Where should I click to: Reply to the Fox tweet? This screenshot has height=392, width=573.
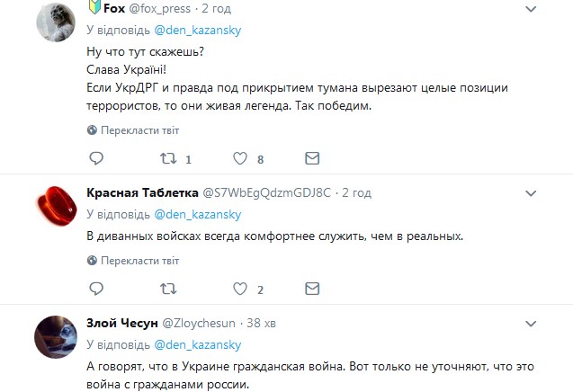[x=96, y=159]
